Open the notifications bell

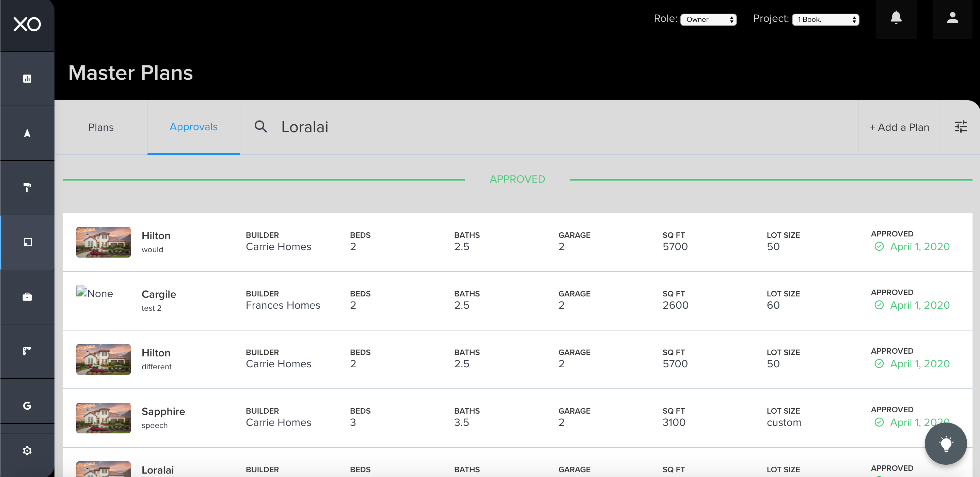pyautogui.click(x=896, y=18)
